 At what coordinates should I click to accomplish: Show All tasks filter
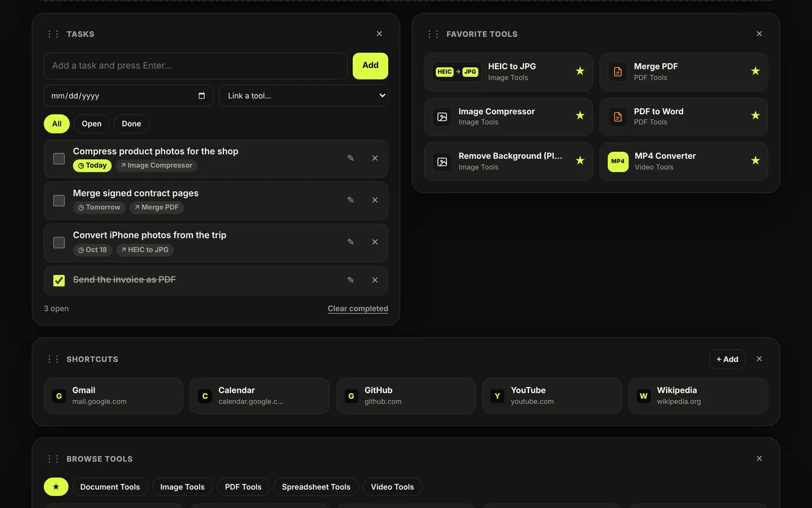tap(56, 124)
